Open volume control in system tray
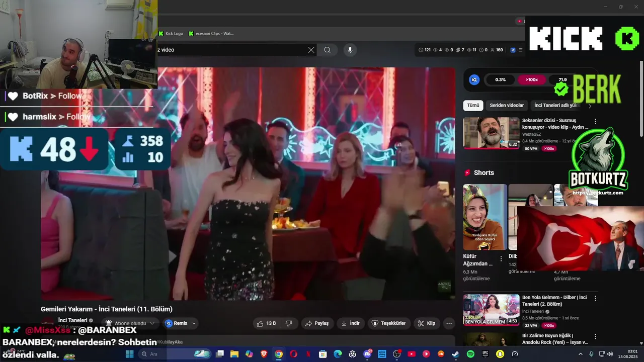Image resolution: width=644 pixels, height=362 pixels. (610, 354)
